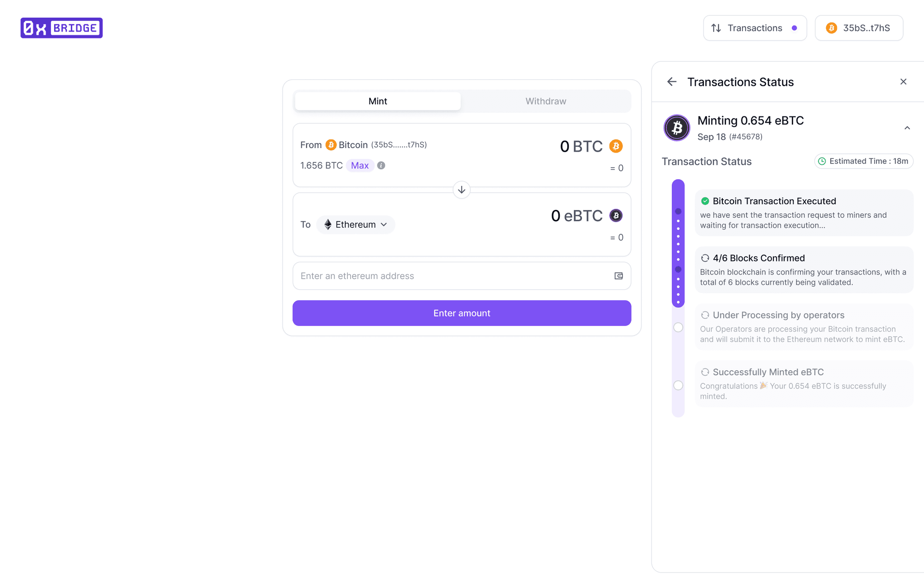
Task: Click the clock icon in Estimated Time badge
Action: tap(822, 161)
